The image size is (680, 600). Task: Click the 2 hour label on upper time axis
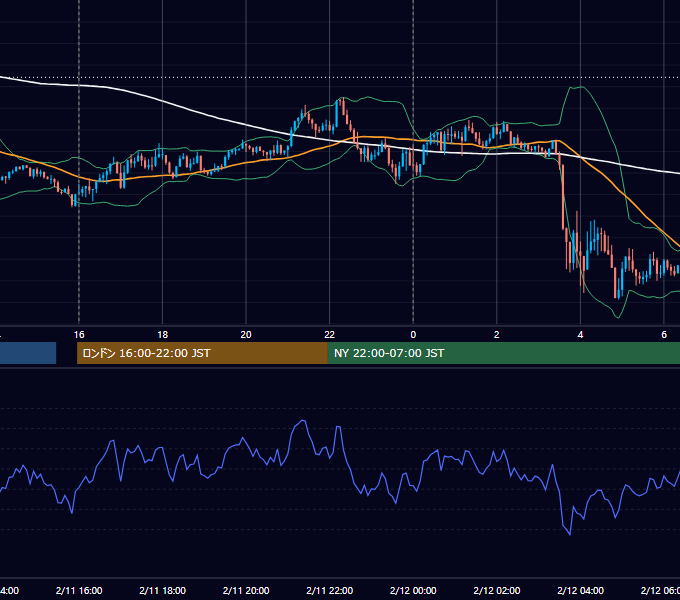[497, 335]
